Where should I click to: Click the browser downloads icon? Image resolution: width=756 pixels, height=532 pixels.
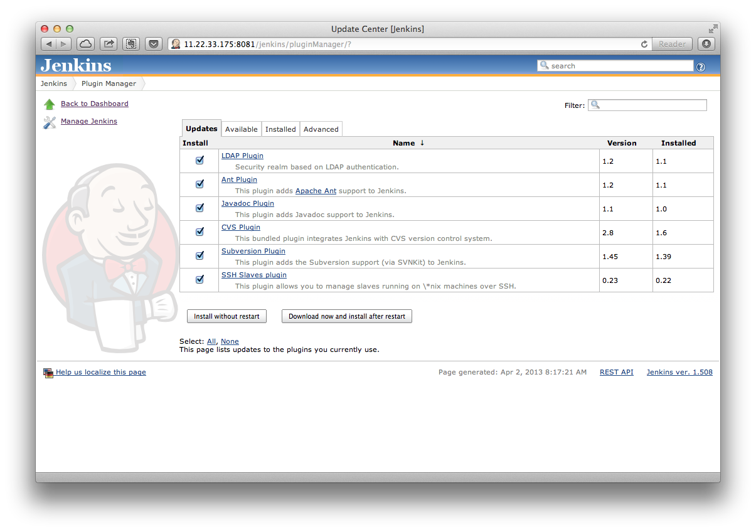click(x=706, y=44)
